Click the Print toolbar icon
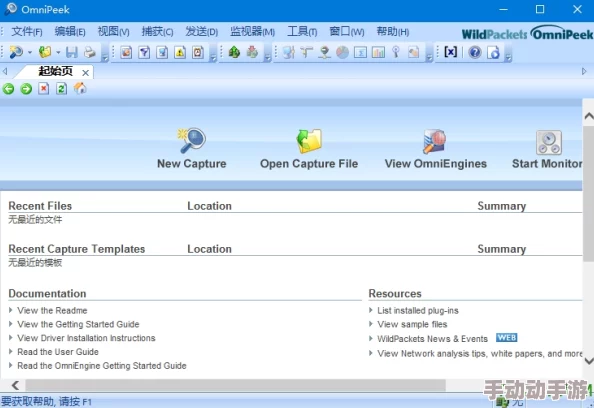Image resolution: width=594 pixels, height=408 pixels. [90, 52]
